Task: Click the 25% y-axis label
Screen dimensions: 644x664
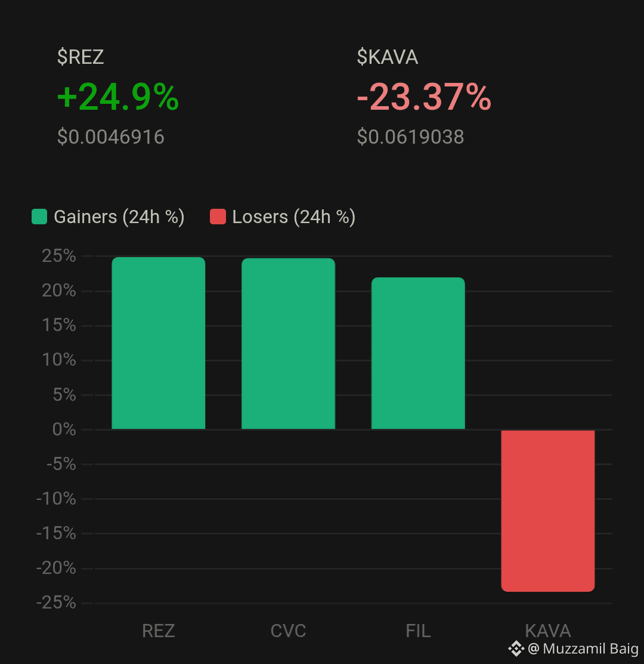Action: point(59,256)
